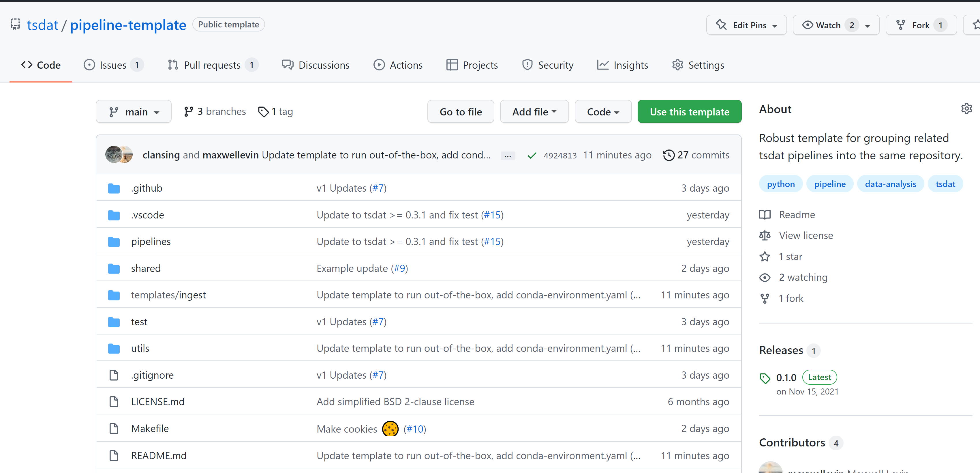
Task: View the 3 branches link
Action: tap(215, 111)
